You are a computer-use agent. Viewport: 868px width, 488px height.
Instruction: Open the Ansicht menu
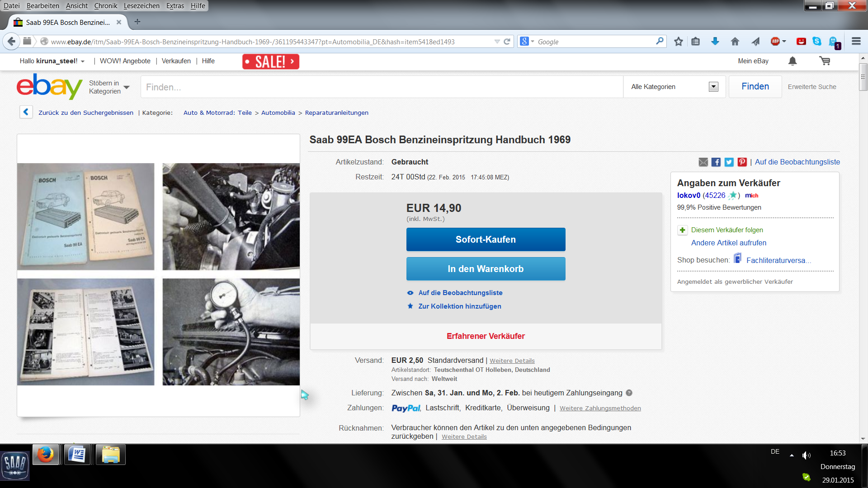pos(77,6)
